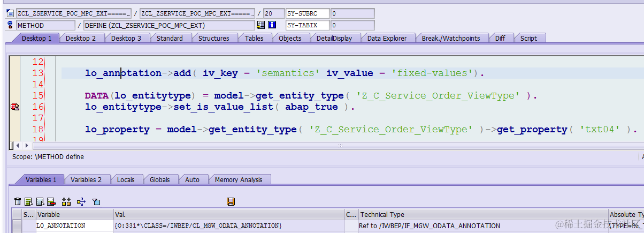Viewport: 644px width, 233px height.
Task: Open source navigation icon next to DEFINE field
Action: (261, 25)
